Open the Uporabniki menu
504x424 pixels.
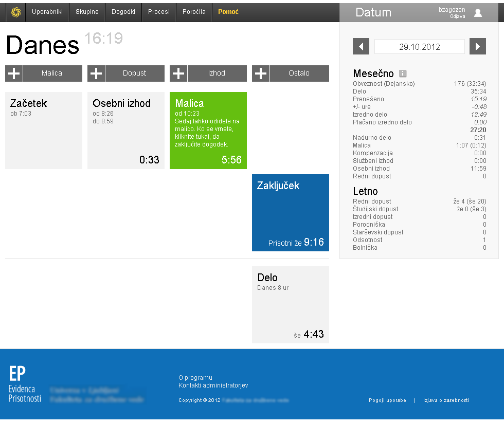click(47, 12)
